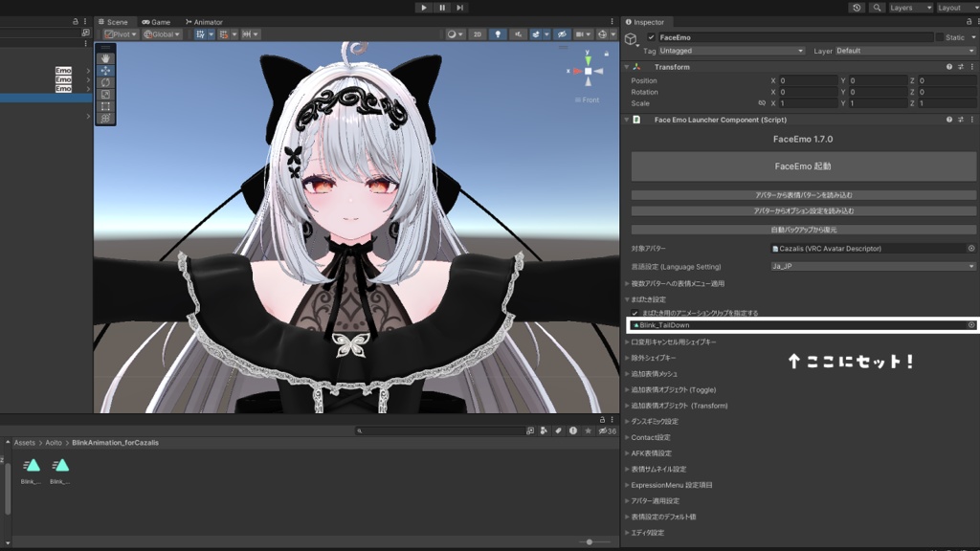Image resolution: width=980 pixels, height=551 pixels.
Task: Toggle grid snapping icon in Scene toolbar
Action: pos(200,34)
